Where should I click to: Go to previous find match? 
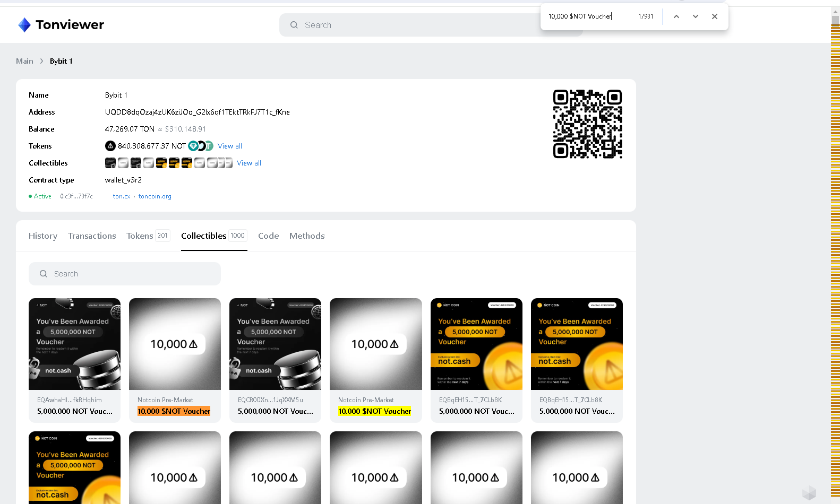coord(676,16)
